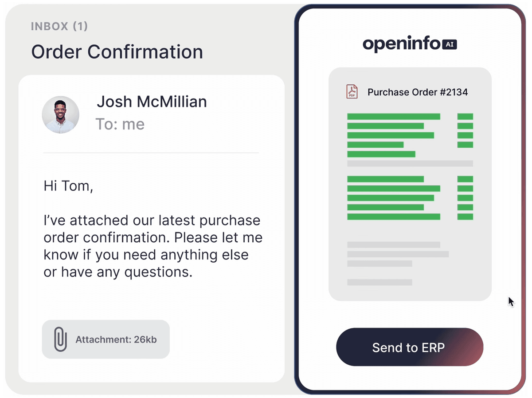Click the sender name Josh McMillian
This screenshot has width=532, height=398.
click(x=152, y=102)
